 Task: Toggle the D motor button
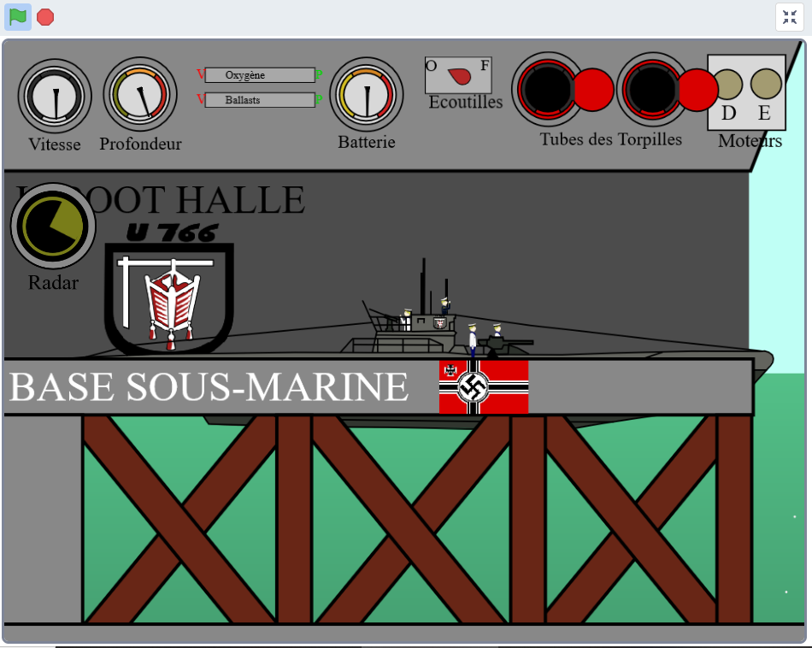click(727, 84)
